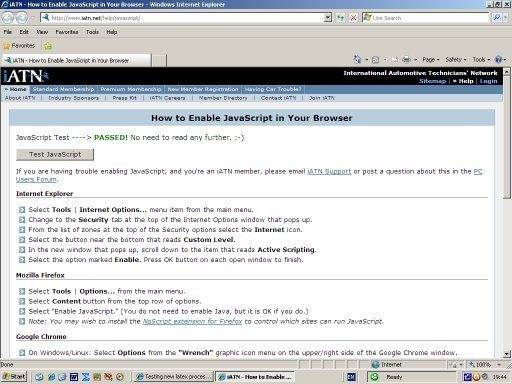Open the zoom level 100% dropdown

pyautogui.click(x=499, y=365)
